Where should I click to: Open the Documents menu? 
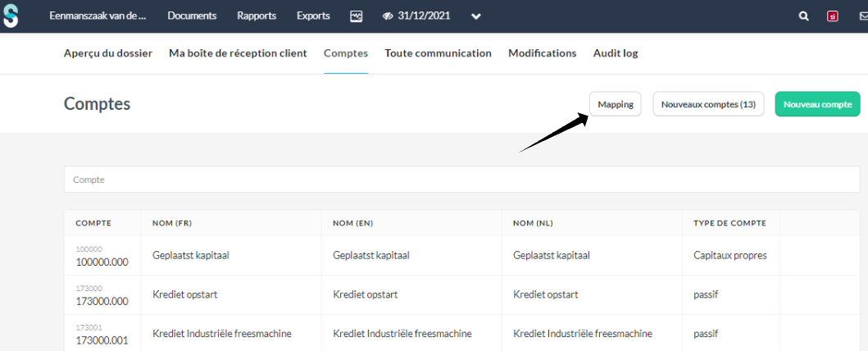pos(192,16)
